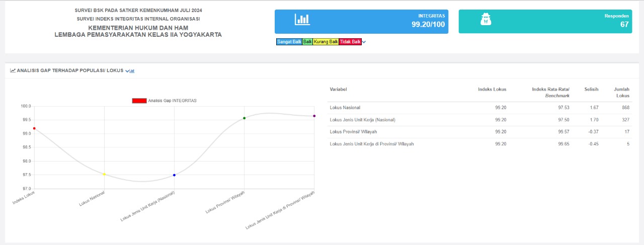Click the benchmark value 99.57
The width and height of the screenshot is (644, 245).
[x=563, y=132]
